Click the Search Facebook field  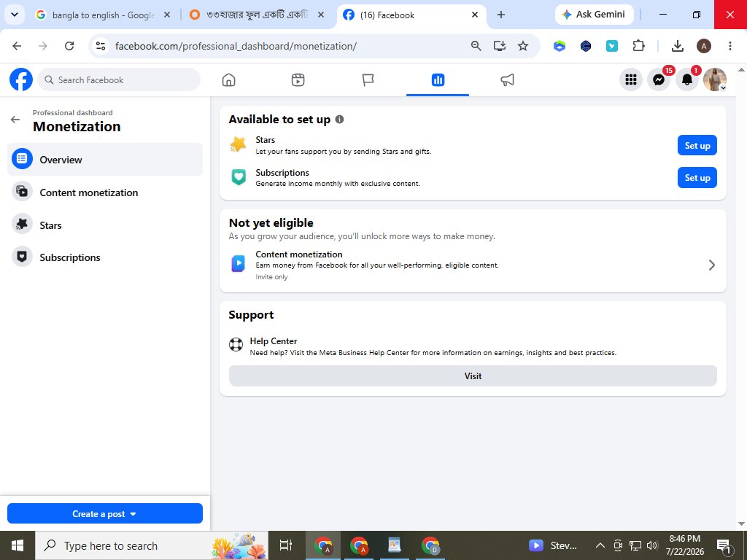(119, 79)
